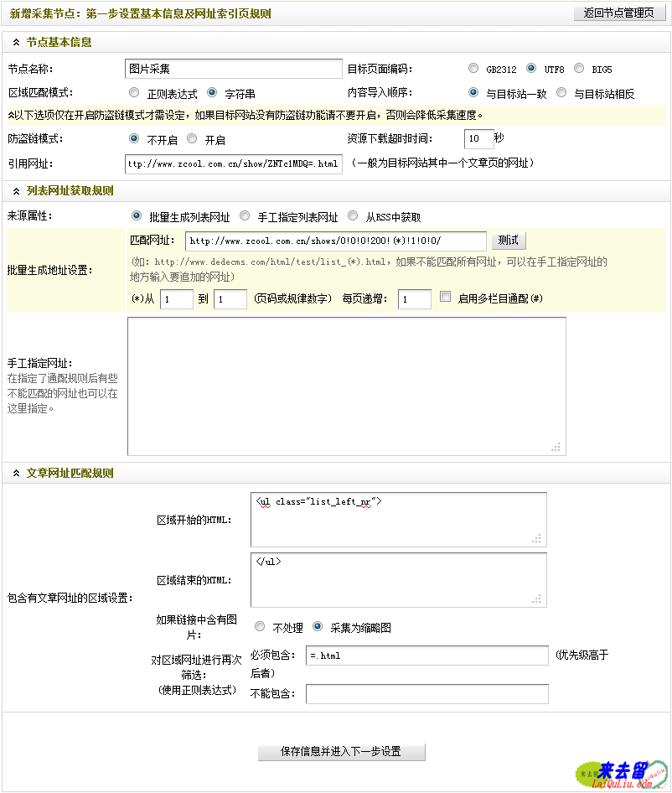
Task: Choose 正则表达式 region match mode
Action: tap(134, 92)
